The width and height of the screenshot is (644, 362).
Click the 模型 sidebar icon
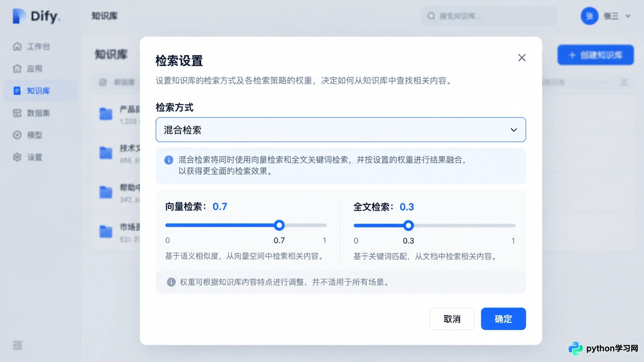(x=17, y=135)
